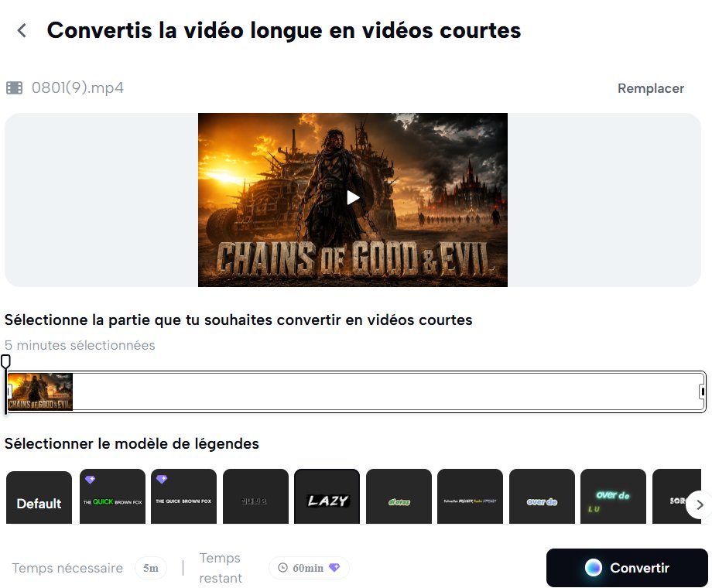The width and height of the screenshot is (712, 588).
Task: Click the glowing orb icon in Convertir
Action: (x=593, y=568)
